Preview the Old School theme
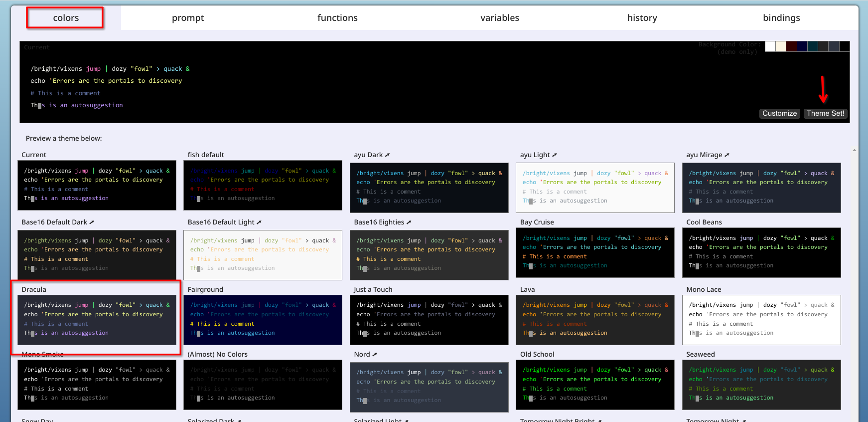Image resolution: width=868 pixels, height=422 pixels. (x=595, y=385)
